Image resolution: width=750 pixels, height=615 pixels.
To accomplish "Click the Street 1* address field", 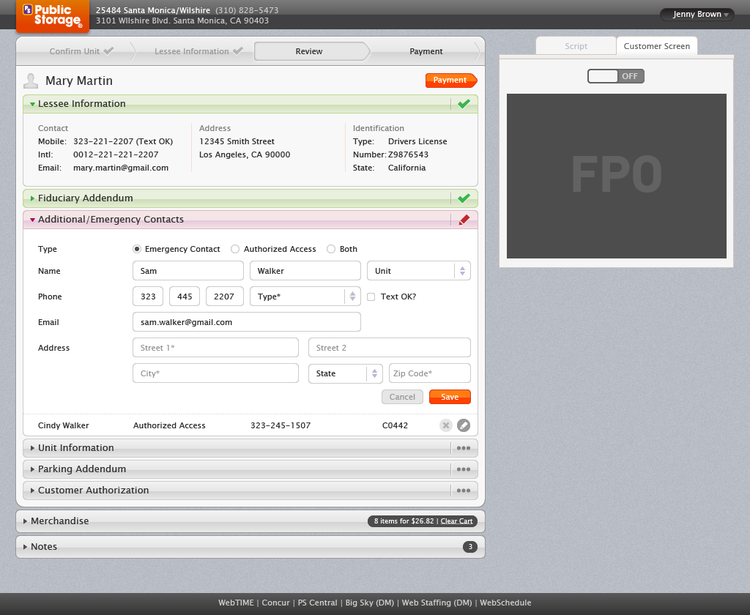I will [x=215, y=348].
